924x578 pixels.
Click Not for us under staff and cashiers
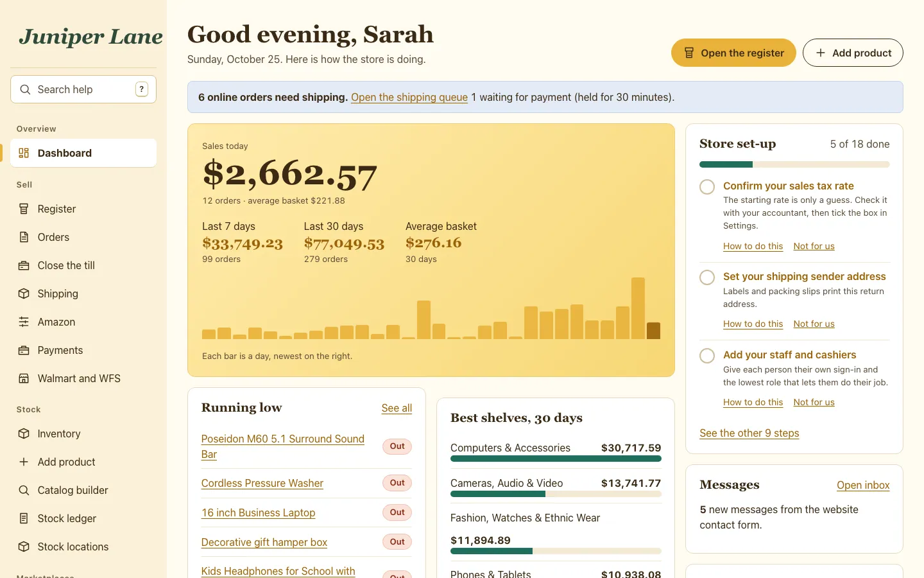(x=814, y=402)
